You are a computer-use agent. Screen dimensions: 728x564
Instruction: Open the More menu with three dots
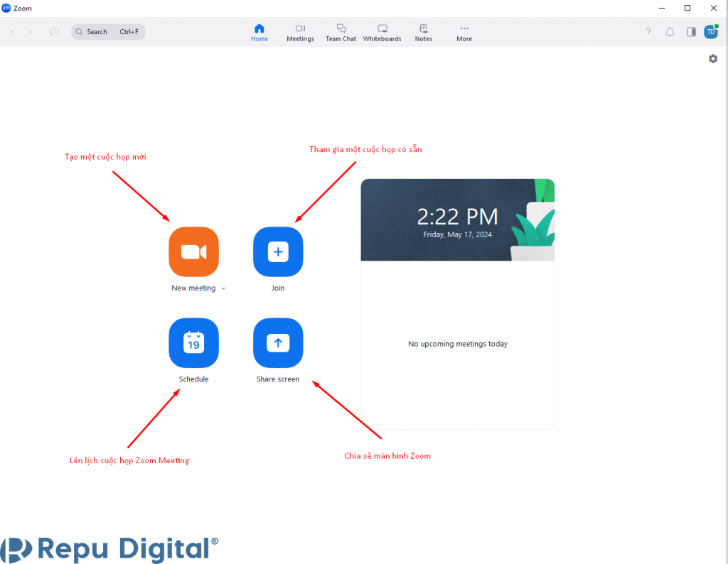[x=464, y=33]
